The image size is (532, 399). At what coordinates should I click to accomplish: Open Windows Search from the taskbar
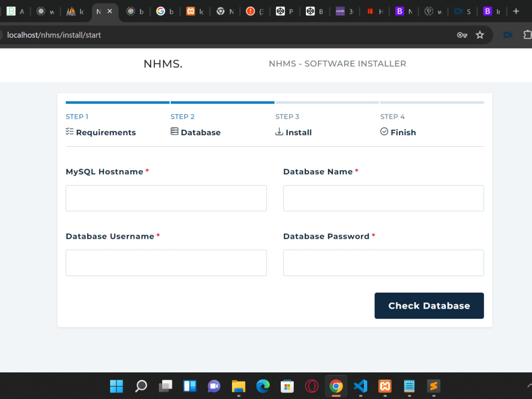pyautogui.click(x=141, y=386)
